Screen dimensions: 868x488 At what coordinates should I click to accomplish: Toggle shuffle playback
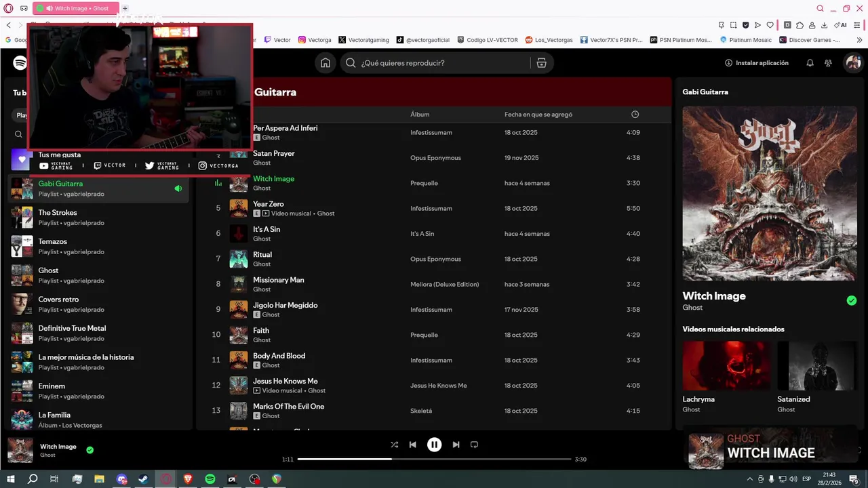pyautogui.click(x=394, y=445)
